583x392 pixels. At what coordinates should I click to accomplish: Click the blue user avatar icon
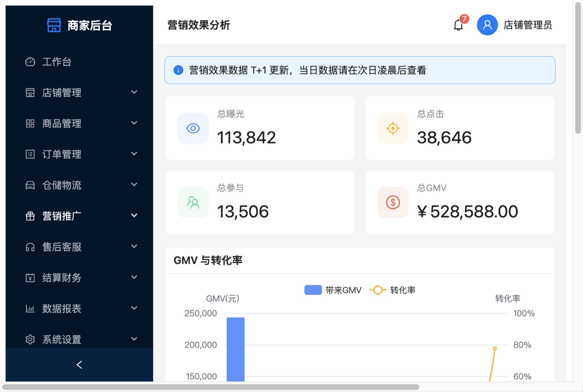(487, 25)
